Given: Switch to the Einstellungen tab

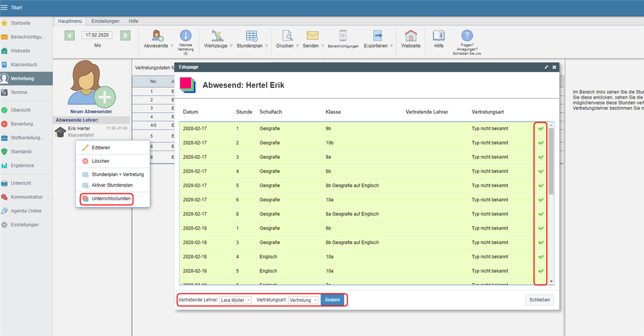Looking at the screenshot, I should click(x=105, y=21).
